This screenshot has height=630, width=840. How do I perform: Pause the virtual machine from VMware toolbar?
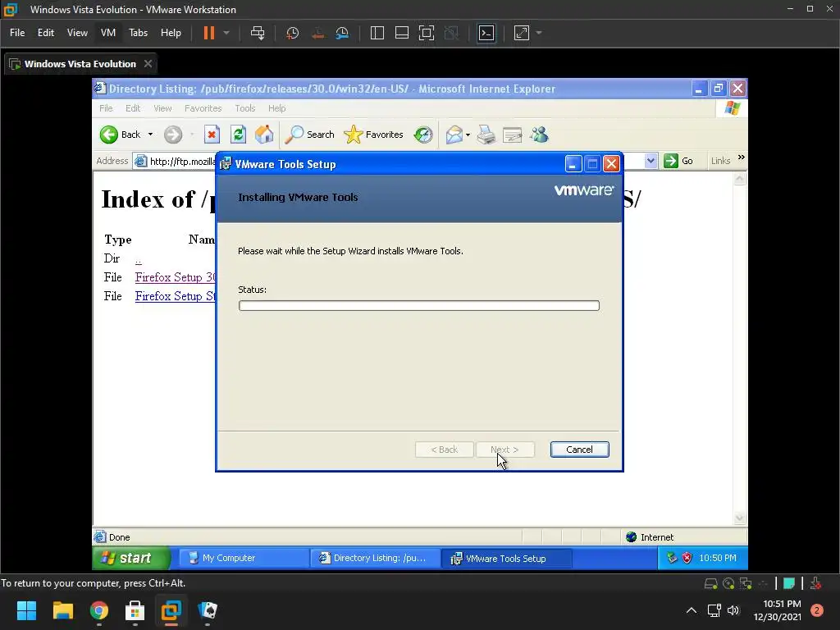coord(209,33)
